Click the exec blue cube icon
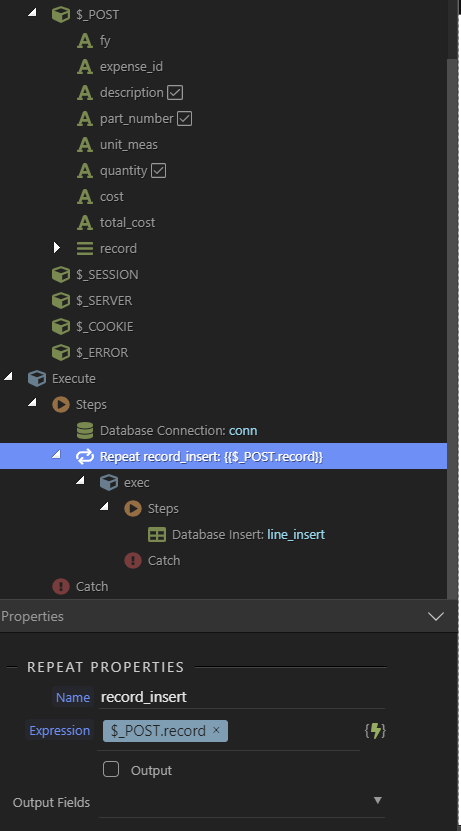 tap(109, 482)
